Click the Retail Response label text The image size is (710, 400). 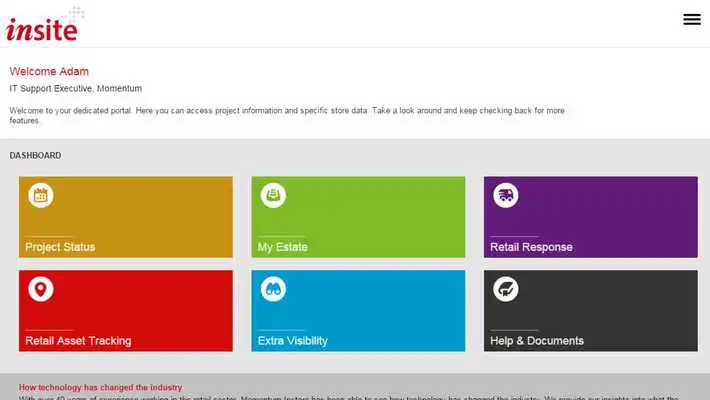531,247
